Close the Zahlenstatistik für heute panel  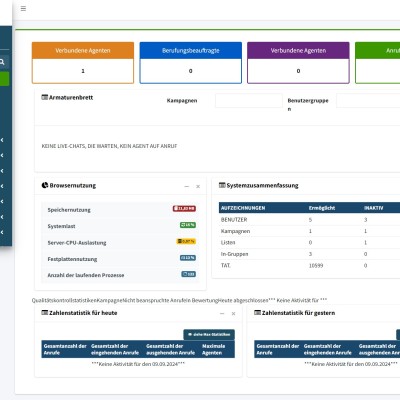coord(233,314)
